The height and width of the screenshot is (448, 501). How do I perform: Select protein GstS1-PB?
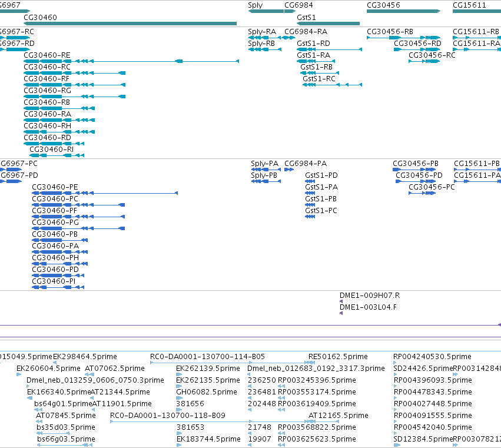pyautogui.click(x=321, y=200)
